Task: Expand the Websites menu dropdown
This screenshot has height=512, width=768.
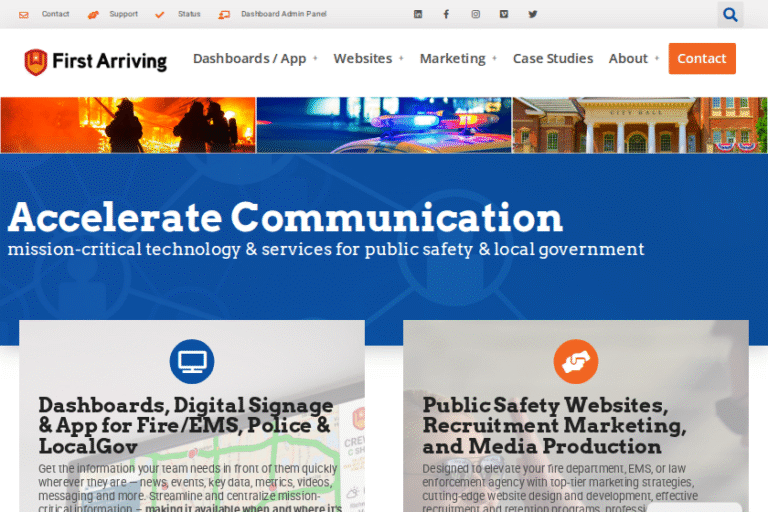Action: pos(368,59)
